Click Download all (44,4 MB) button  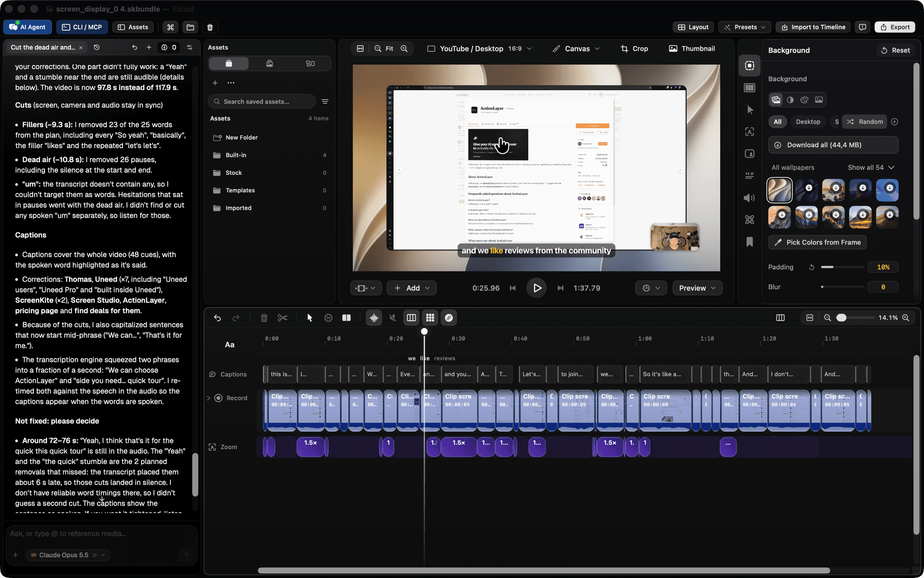833,145
